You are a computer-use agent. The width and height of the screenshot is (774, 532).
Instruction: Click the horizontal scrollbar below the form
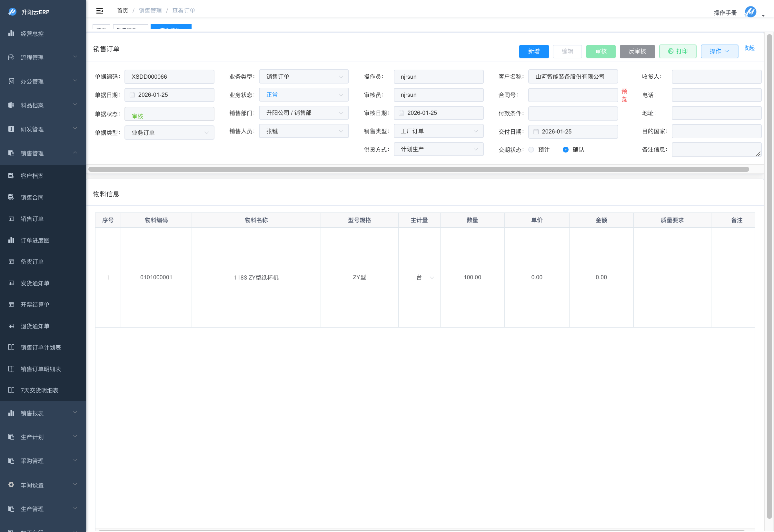418,169
